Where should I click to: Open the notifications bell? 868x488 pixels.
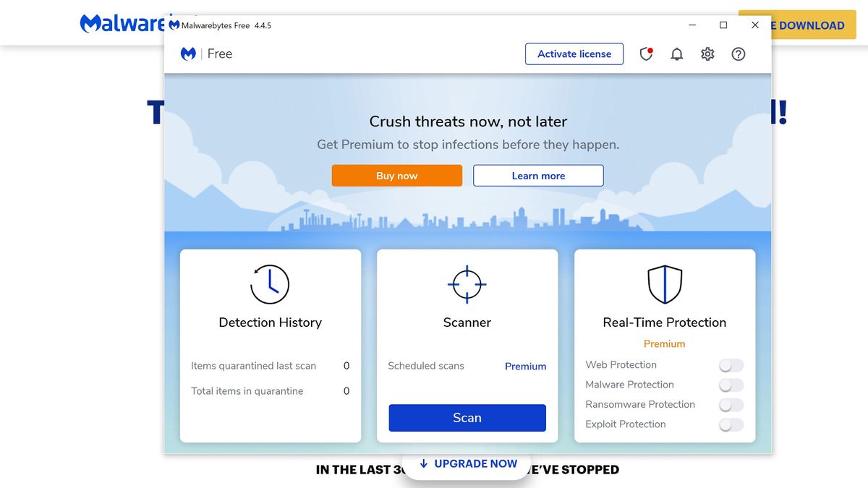(x=677, y=54)
